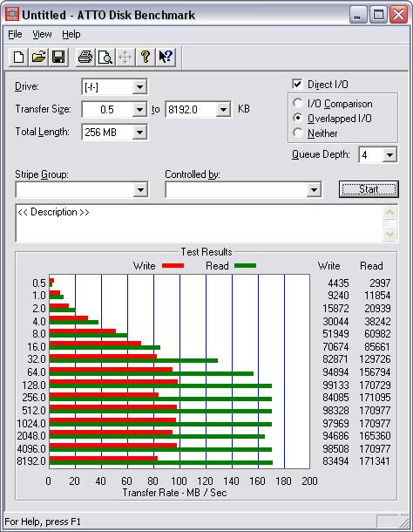Click the Description scrollbar down arrow

point(390,234)
